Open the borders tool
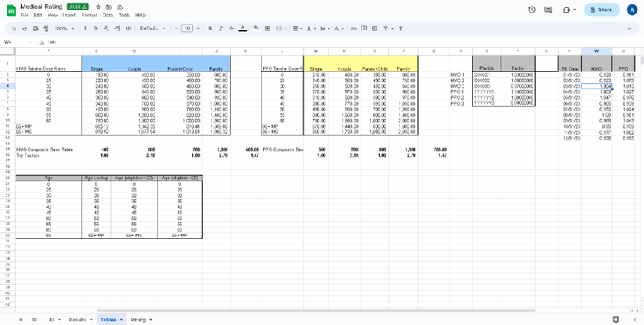The image size is (644, 325). [267, 28]
